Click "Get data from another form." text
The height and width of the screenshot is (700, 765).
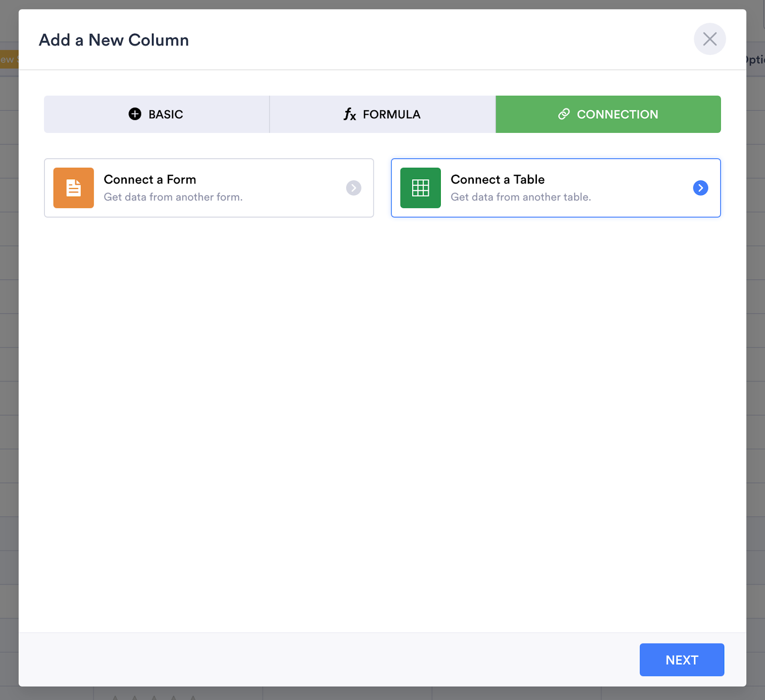pyautogui.click(x=173, y=197)
